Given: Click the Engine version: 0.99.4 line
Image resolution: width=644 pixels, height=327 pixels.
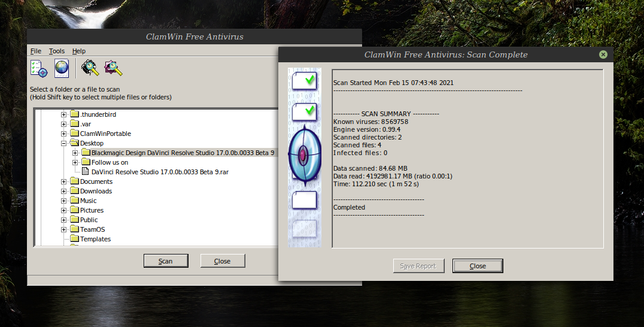Looking at the screenshot, I should [x=367, y=129].
